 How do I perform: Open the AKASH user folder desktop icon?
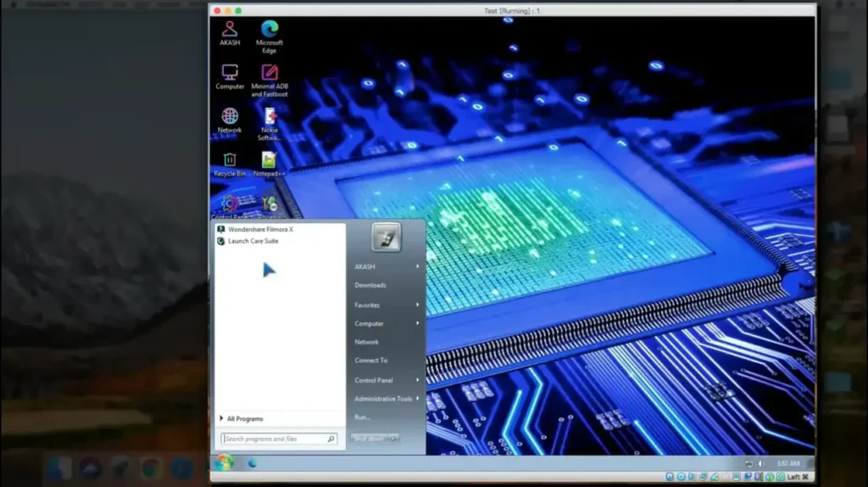tap(230, 31)
